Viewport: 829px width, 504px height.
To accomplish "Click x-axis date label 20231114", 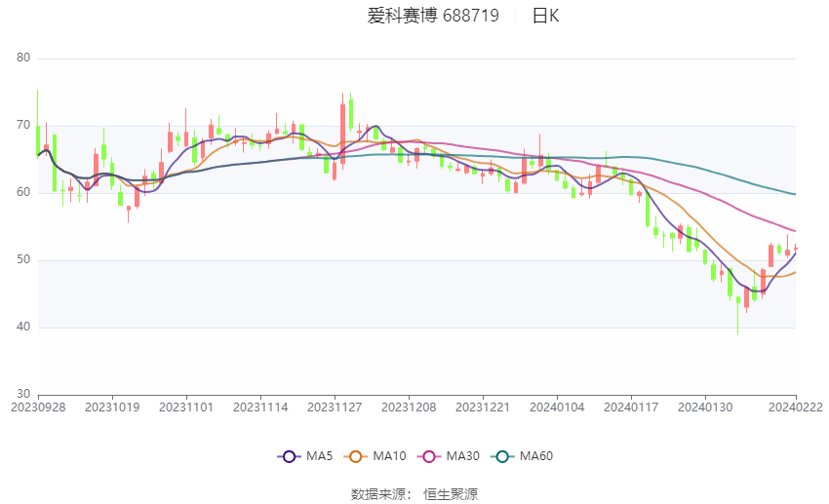I will pyautogui.click(x=260, y=407).
